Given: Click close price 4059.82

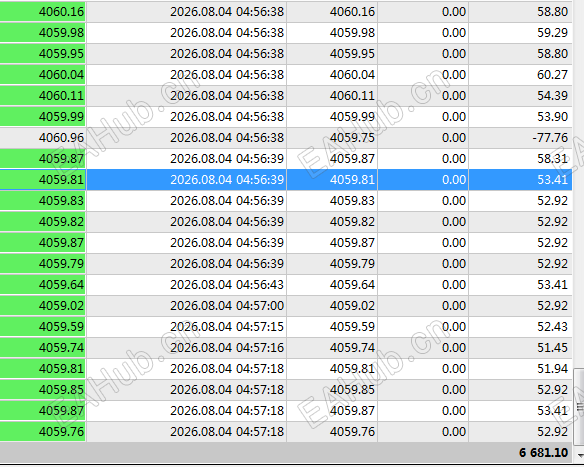Looking at the screenshot, I should click(352, 222).
